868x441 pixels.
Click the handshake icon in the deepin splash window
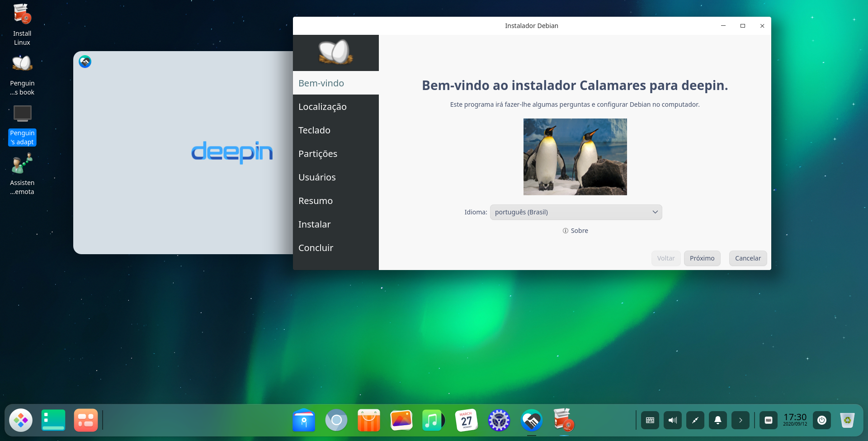coord(85,62)
